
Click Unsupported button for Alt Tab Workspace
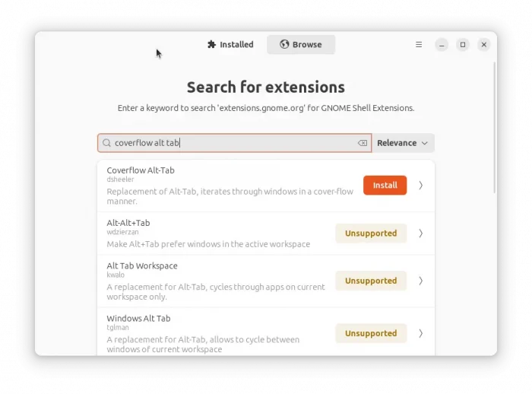(x=371, y=281)
